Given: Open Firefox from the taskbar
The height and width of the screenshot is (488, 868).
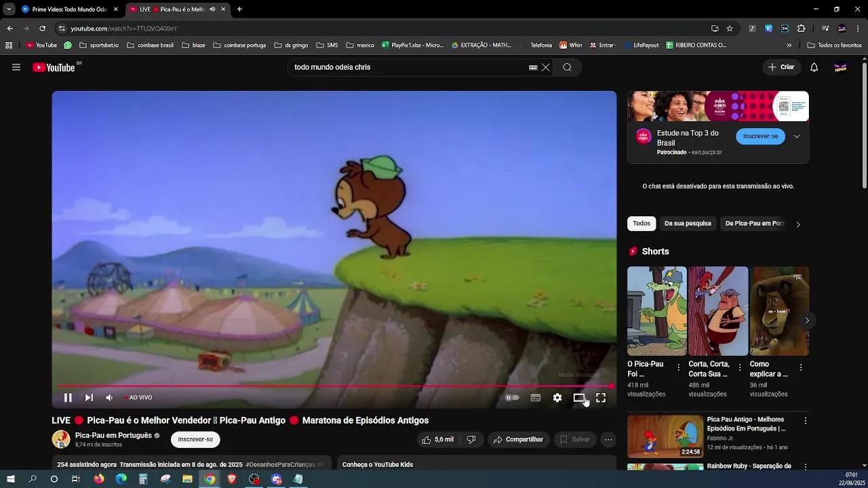Looking at the screenshot, I should [x=99, y=479].
